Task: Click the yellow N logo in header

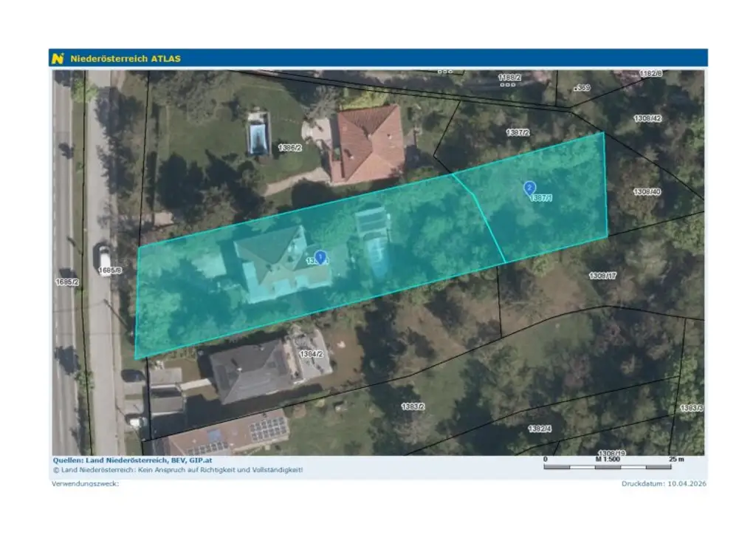Action: tap(58, 58)
